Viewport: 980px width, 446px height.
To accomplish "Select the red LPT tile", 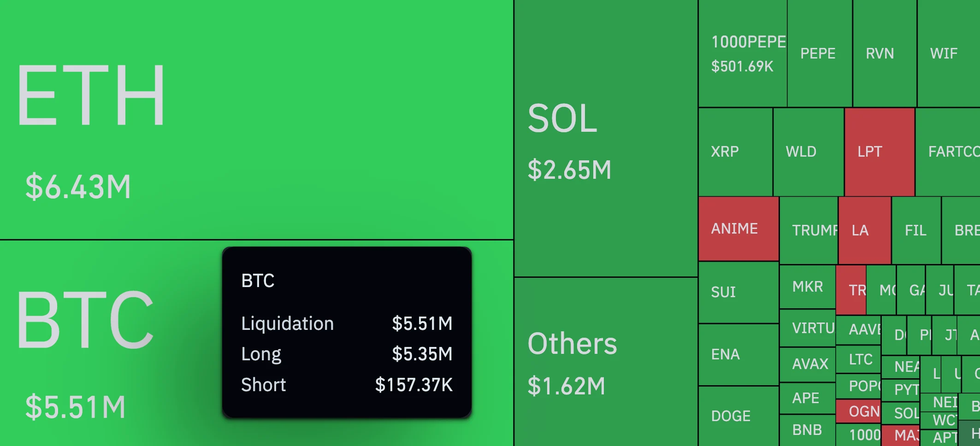I will click(879, 152).
